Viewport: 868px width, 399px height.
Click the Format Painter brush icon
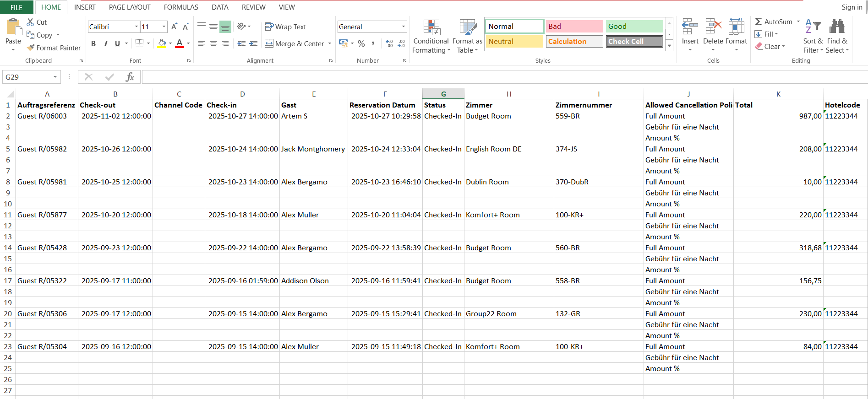click(x=31, y=48)
